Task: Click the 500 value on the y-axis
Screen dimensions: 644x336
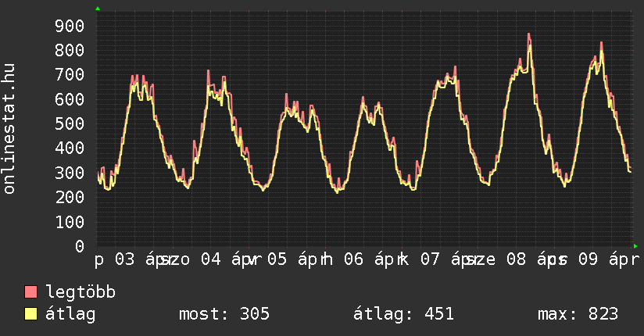Action: point(69,123)
